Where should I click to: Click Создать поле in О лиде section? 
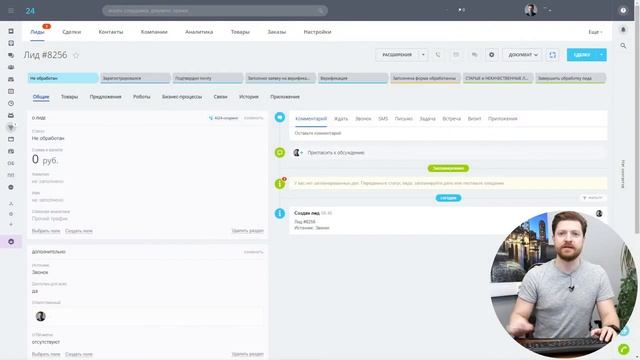pyautogui.click(x=79, y=231)
